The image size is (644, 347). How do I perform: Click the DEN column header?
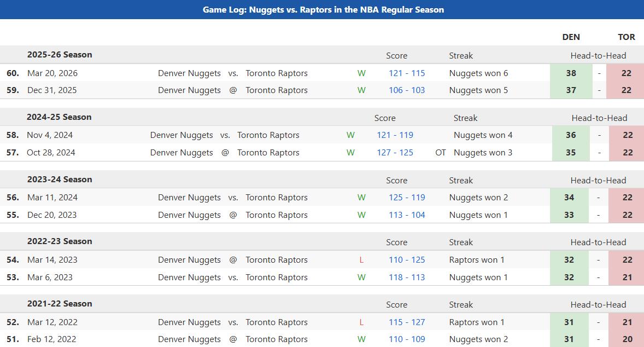pyautogui.click(x=571, y=37)
